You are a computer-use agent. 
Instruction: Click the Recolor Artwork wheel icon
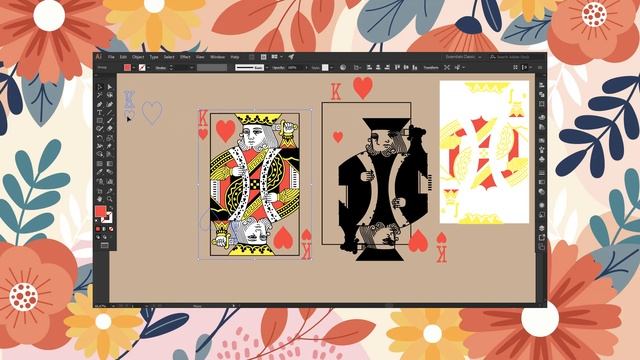[343, 67]
